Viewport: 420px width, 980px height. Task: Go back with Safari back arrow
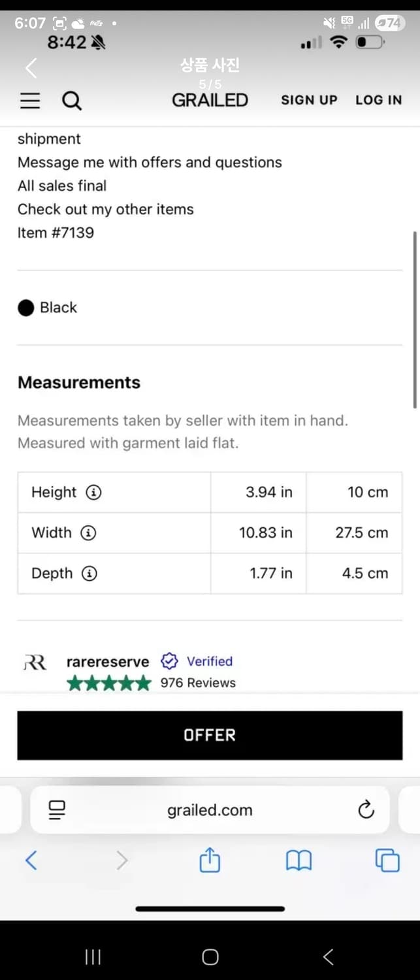31,860
